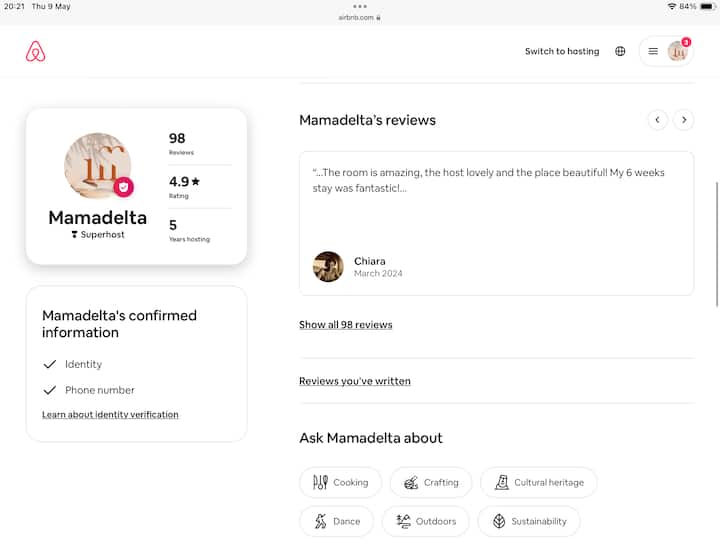Viewport: 720px width, 540px height.
Task: Select the Cultural heritage interest chip
Action: (538, 482)
